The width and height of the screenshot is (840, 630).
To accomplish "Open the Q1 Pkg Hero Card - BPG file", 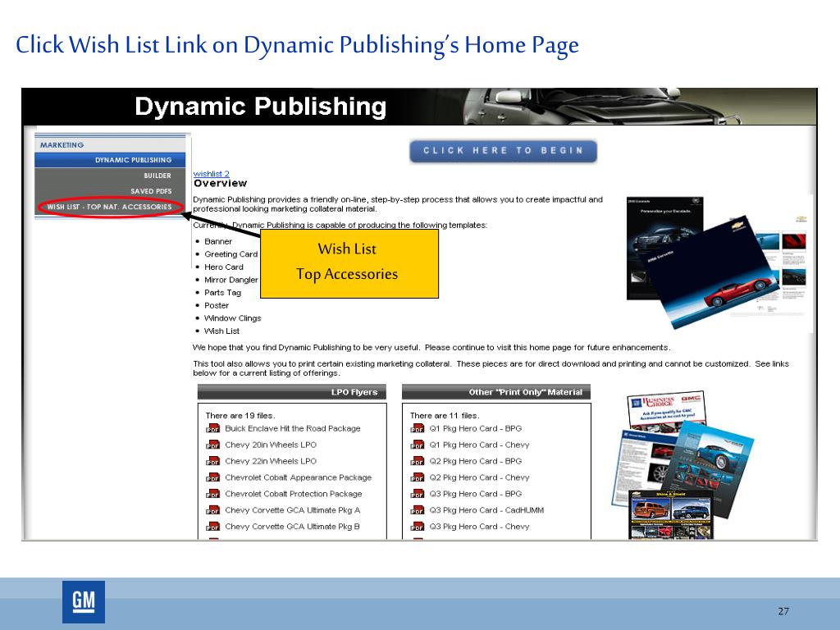I will pyautogui.click(x=476, y=428).
